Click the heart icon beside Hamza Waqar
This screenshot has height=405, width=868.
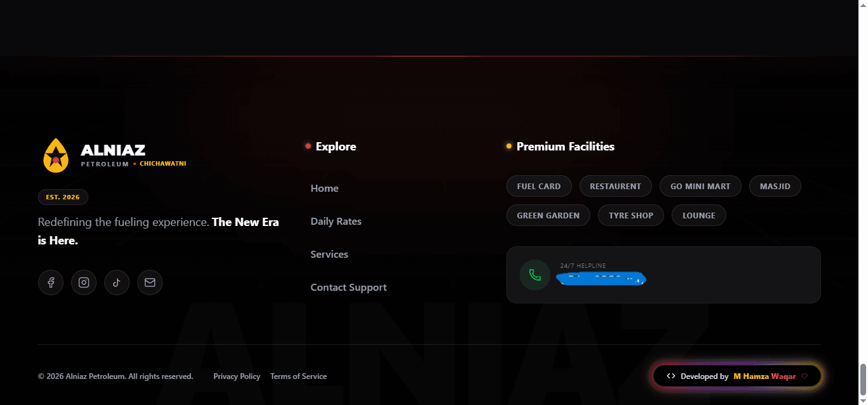click(804, 376)
